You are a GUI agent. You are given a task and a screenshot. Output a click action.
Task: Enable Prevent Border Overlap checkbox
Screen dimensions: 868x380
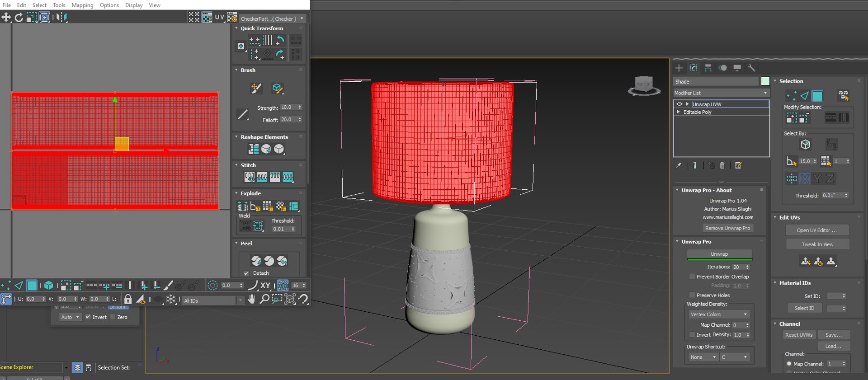[x=692, y=276]
